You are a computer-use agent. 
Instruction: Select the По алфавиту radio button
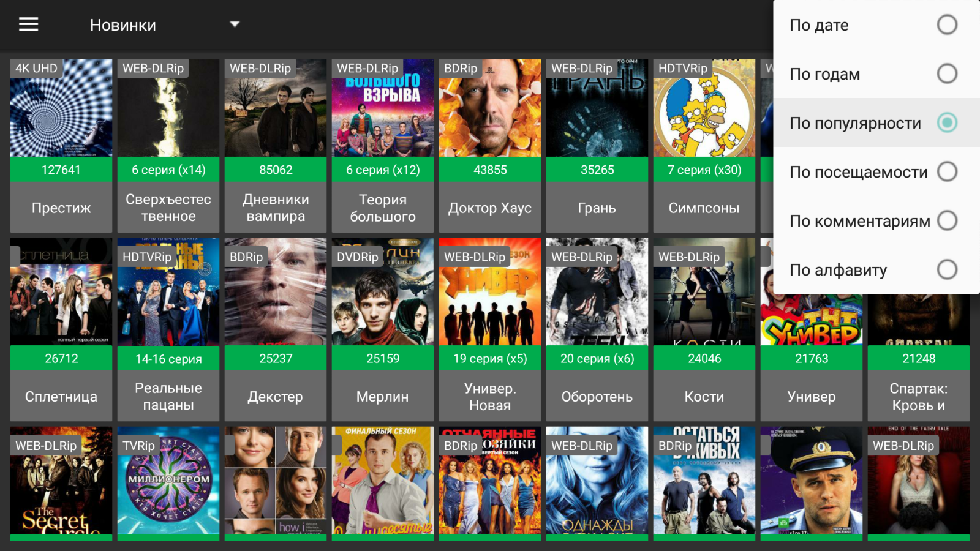pyautogui.click(x=947, y=269)
